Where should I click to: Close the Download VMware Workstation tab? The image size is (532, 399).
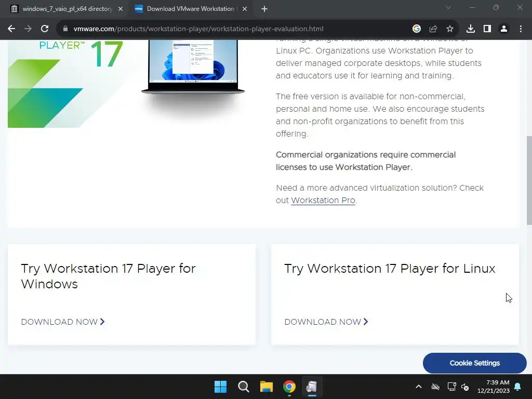tap(245, 9)
